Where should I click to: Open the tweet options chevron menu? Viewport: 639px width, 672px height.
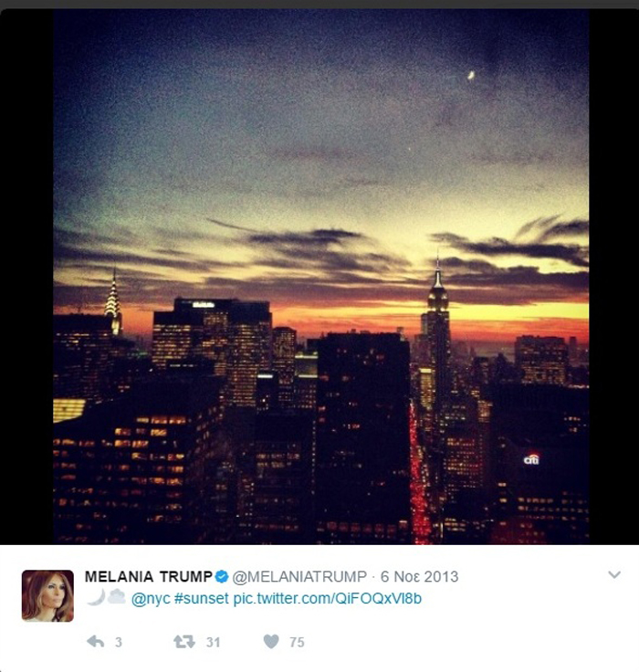tap(614, 574)
